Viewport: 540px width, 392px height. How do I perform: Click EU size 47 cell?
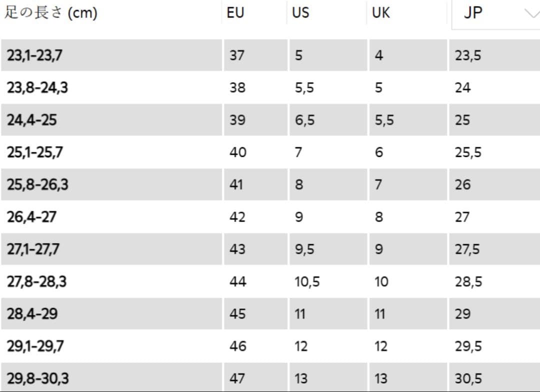237,379
